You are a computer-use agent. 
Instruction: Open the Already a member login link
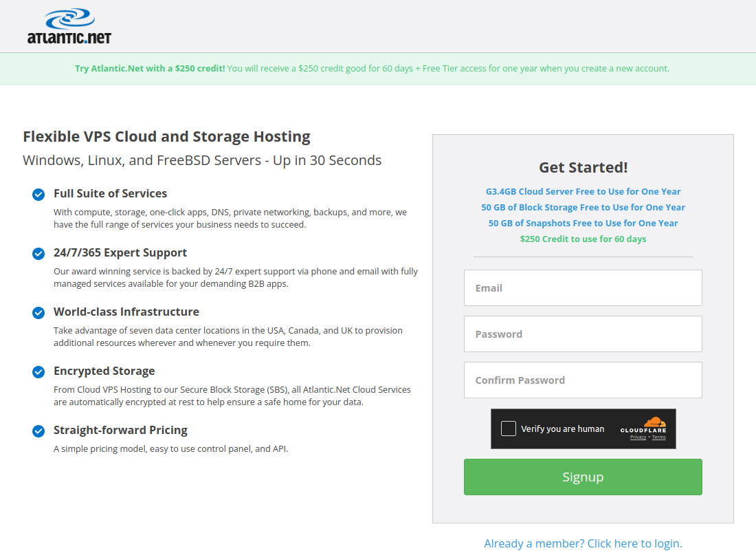point(583,543)
